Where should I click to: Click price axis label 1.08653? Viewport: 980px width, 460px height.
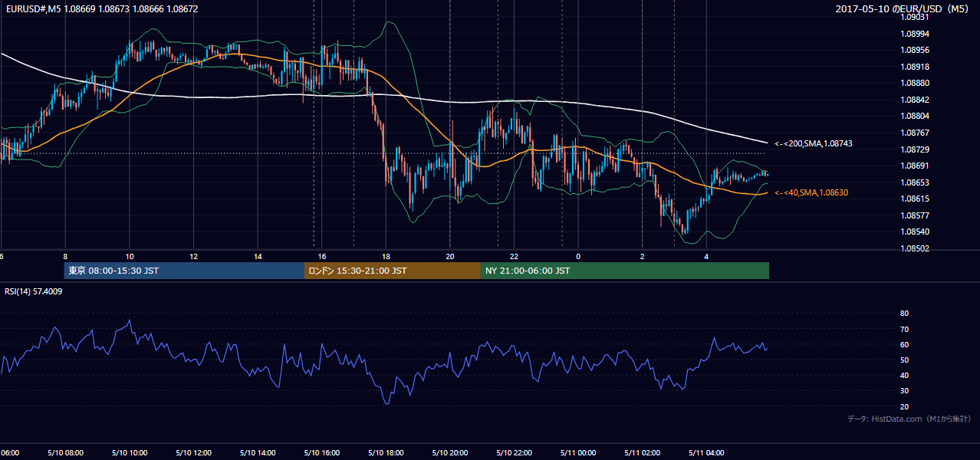(916, 182)
